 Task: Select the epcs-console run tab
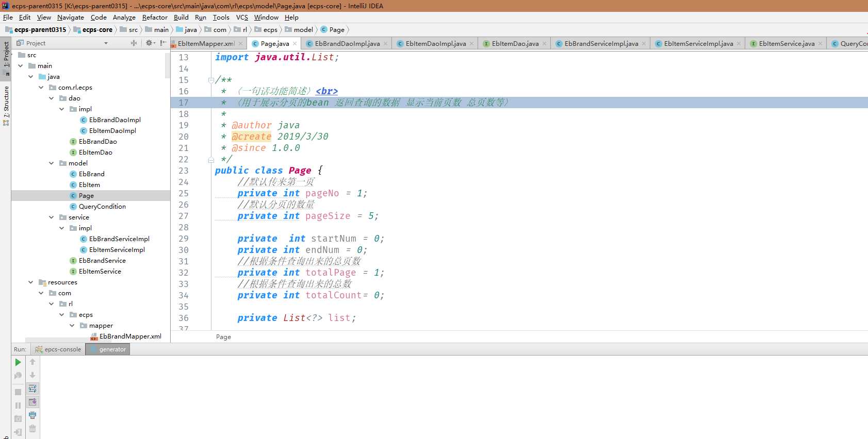(58, 349)
